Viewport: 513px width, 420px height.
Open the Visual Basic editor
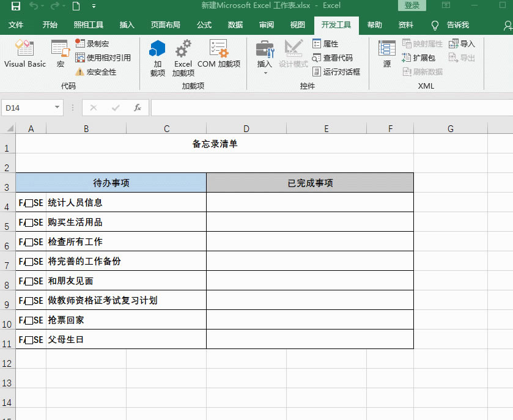[24, 56]
